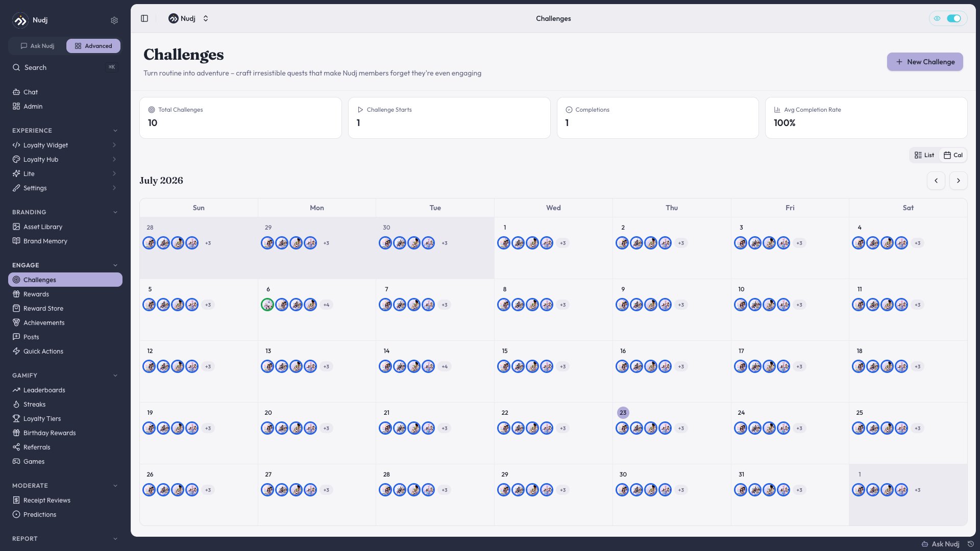The image size is (980, 551).
Task: Click the Completions stat card
Action: tap(657, 118)
